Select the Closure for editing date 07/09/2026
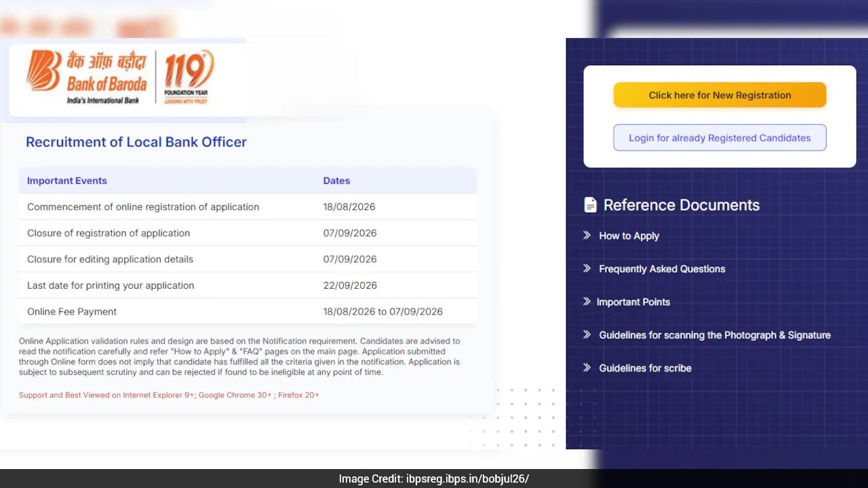The image size is (868, 488). point(350,259)
